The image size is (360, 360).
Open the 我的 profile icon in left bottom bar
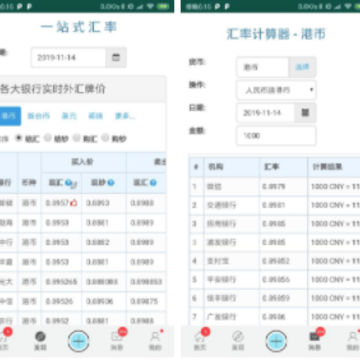155,337
